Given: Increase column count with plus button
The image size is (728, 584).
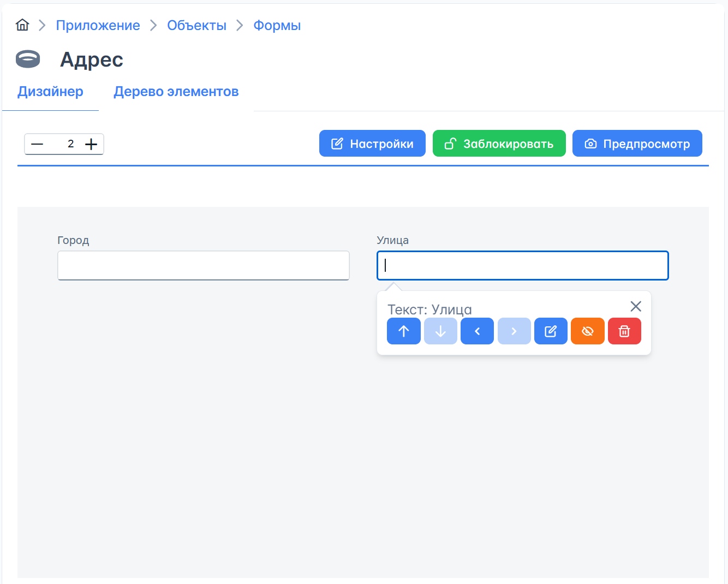Looking at the screenshot, I should 91,144.
